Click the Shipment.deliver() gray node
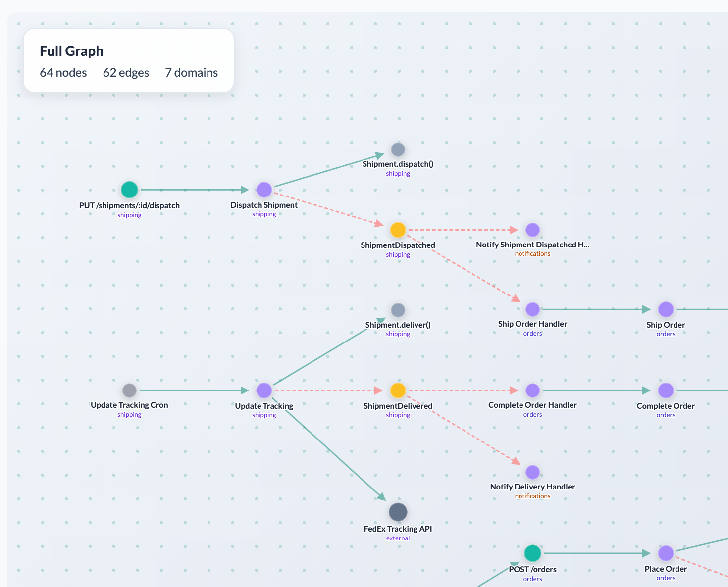 click(x=398, y=310)
